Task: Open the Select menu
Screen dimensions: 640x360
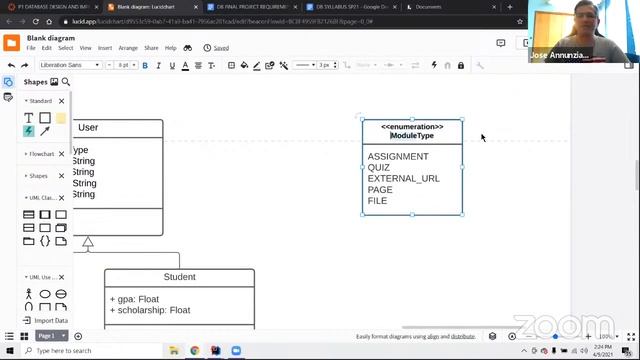Action: pyautogui.click(x=66, y=48)
